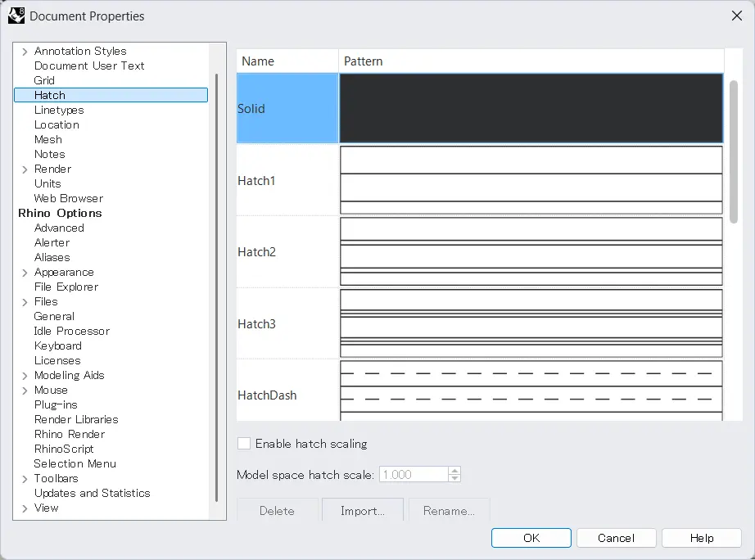Click the Name column header
Viewport: 755px width, 560px height.
[x=255, y=61]
